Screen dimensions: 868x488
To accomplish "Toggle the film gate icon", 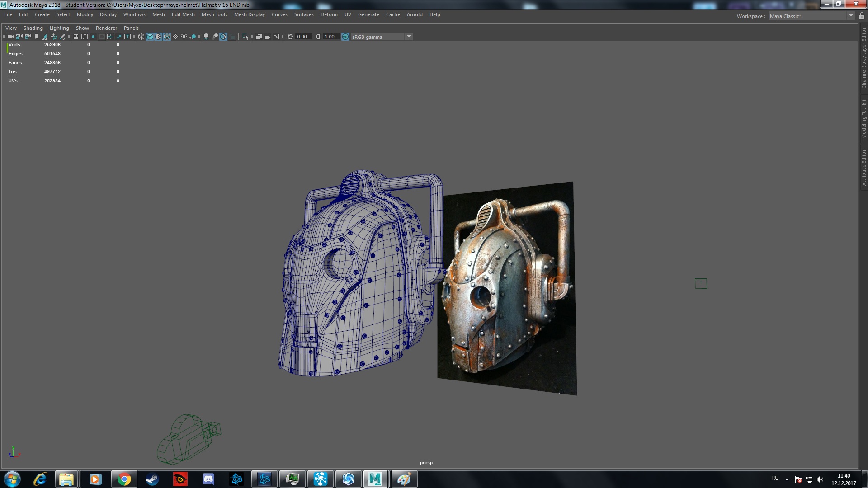I will 85,37.
